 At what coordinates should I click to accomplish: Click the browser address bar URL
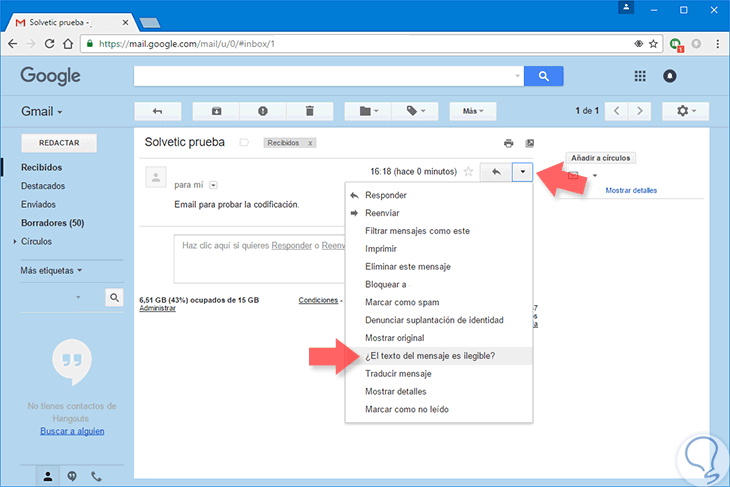(x=187, y=44)
